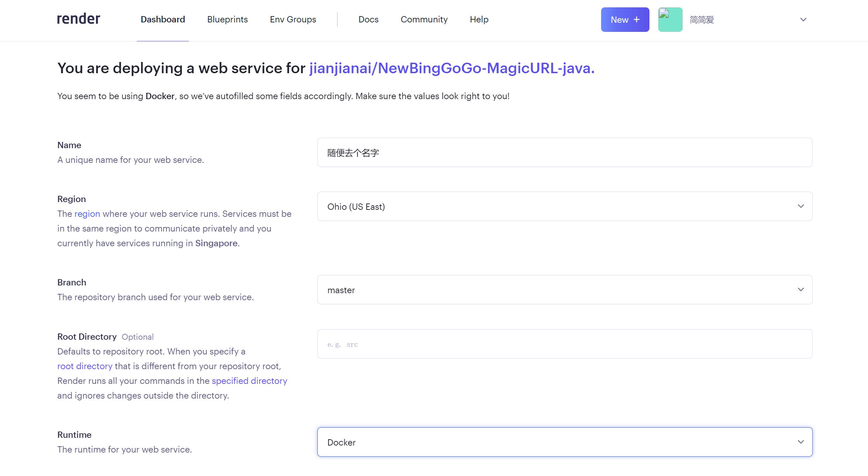Open the root directory documentation link
The height and width of the screenshot is (476, 868).
[84, 366]
